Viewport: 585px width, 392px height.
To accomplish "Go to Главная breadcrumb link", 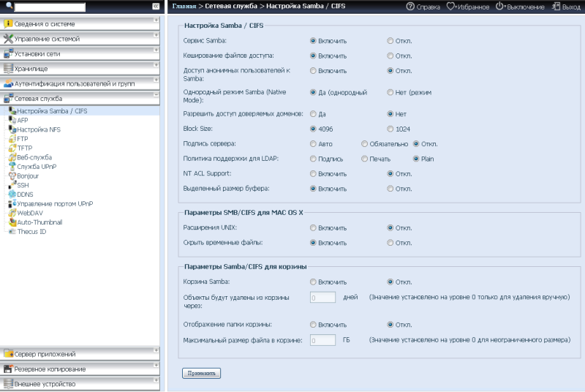I will point(184,7).
